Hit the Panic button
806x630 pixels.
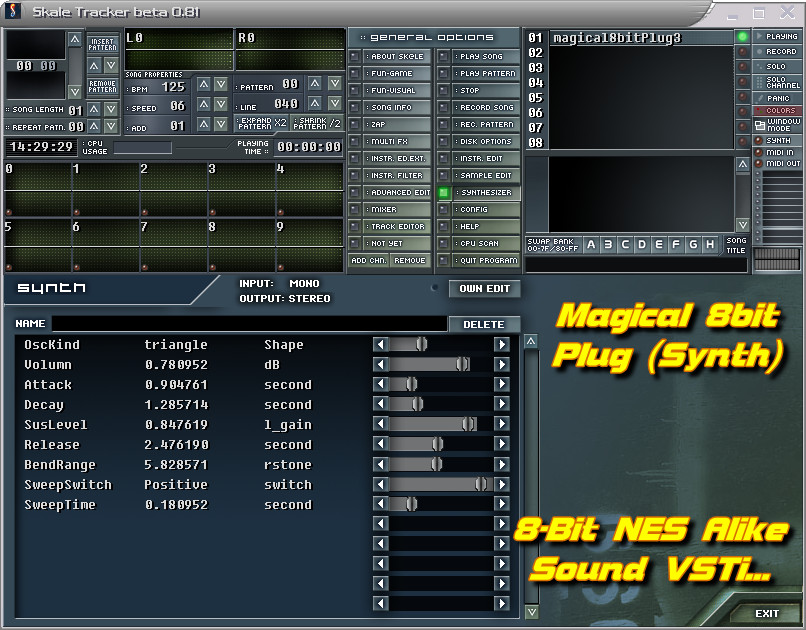pyautogui.click(x=776, y=98)
